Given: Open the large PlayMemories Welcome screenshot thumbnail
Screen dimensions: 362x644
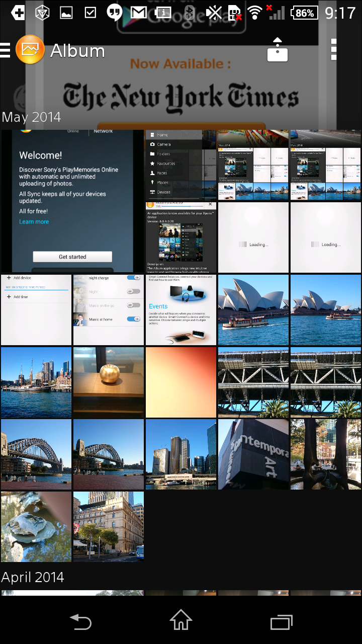Looking at the screenshot, I should [72, 201].
